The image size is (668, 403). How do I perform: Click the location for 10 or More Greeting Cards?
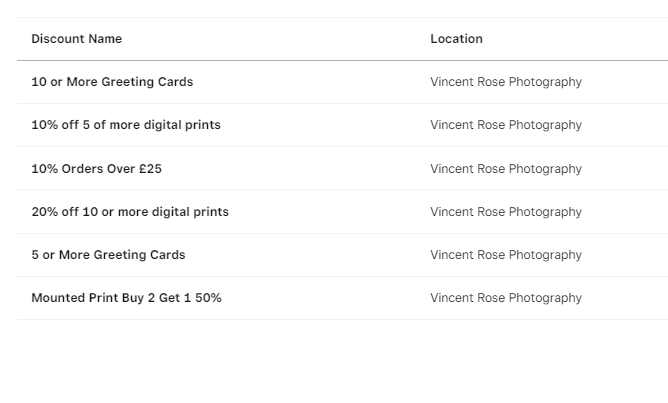pyautogui.click(x=505, y=82)
